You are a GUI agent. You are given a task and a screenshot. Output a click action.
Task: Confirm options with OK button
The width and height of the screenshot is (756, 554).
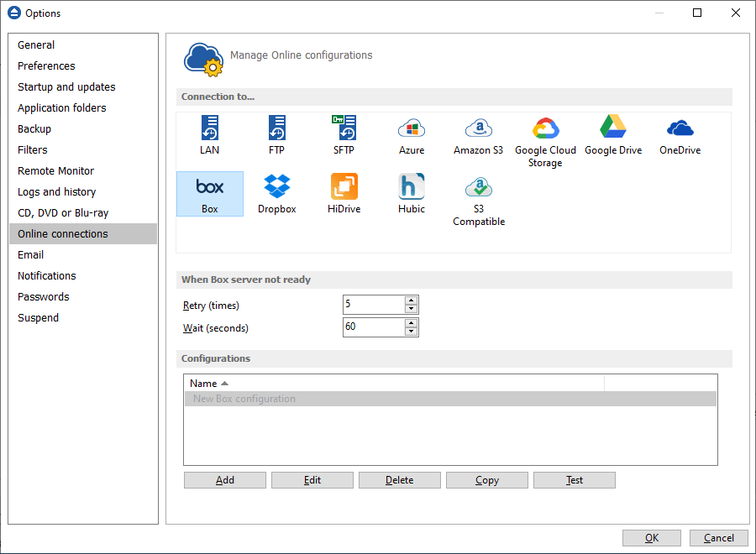tap(651, 537)
